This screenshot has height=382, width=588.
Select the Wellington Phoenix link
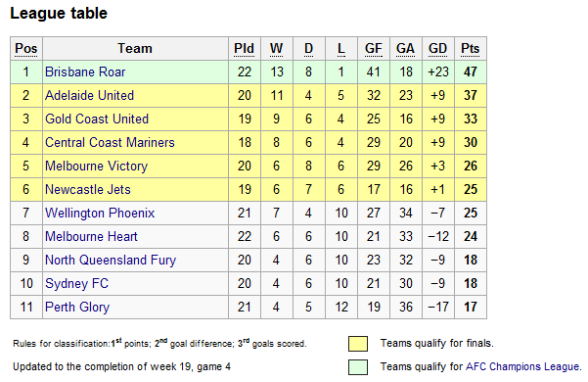[100, 214]
